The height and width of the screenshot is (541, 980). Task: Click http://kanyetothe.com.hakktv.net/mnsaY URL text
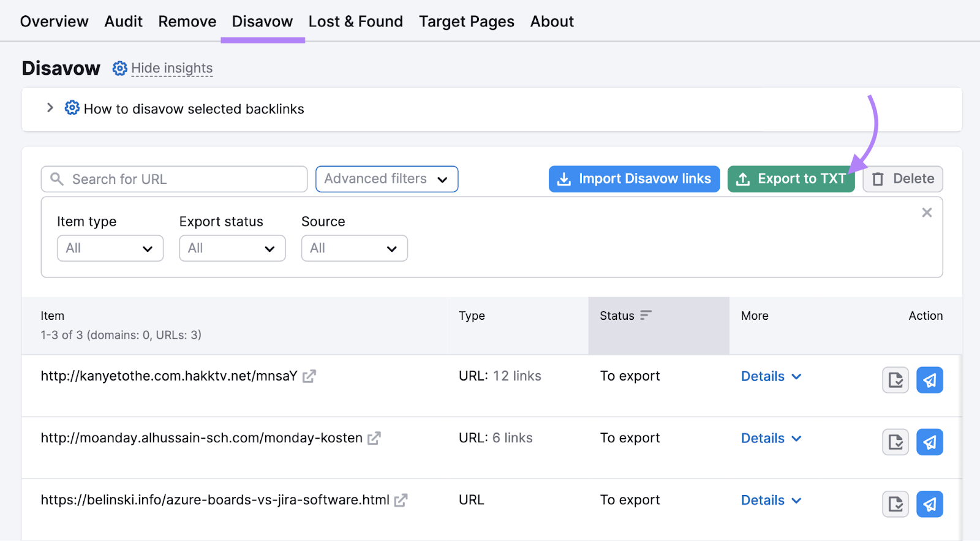[x=169, y=376]
